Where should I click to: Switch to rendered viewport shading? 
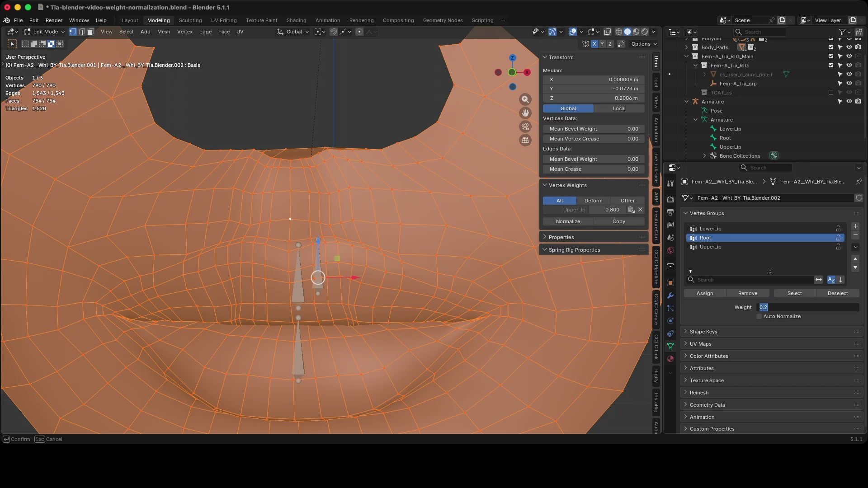[x=645, y=32]
